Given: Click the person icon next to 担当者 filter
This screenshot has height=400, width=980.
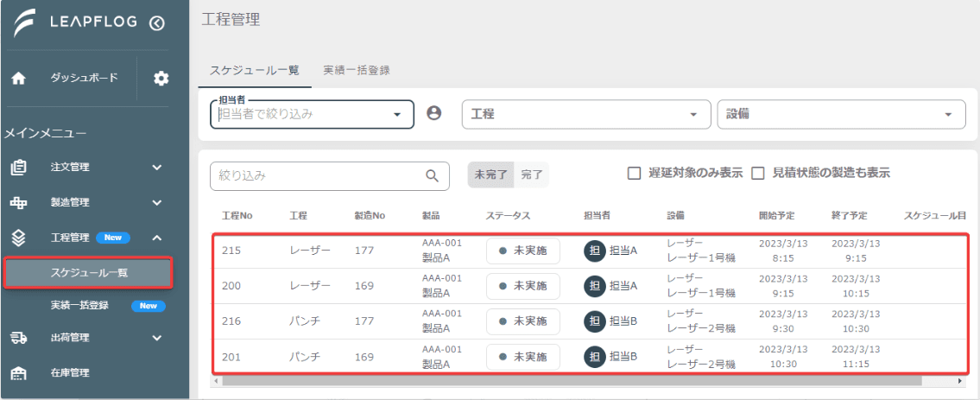Looking at the screenshot, I should pos(433,113).
